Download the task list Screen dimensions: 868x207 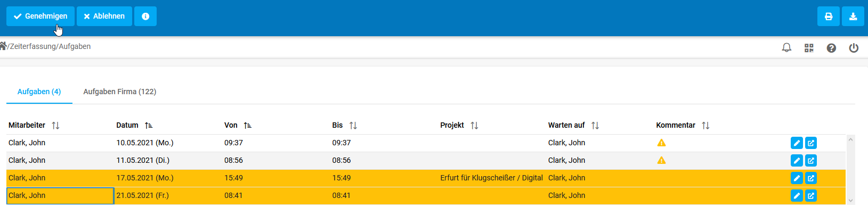pos(853,16)
